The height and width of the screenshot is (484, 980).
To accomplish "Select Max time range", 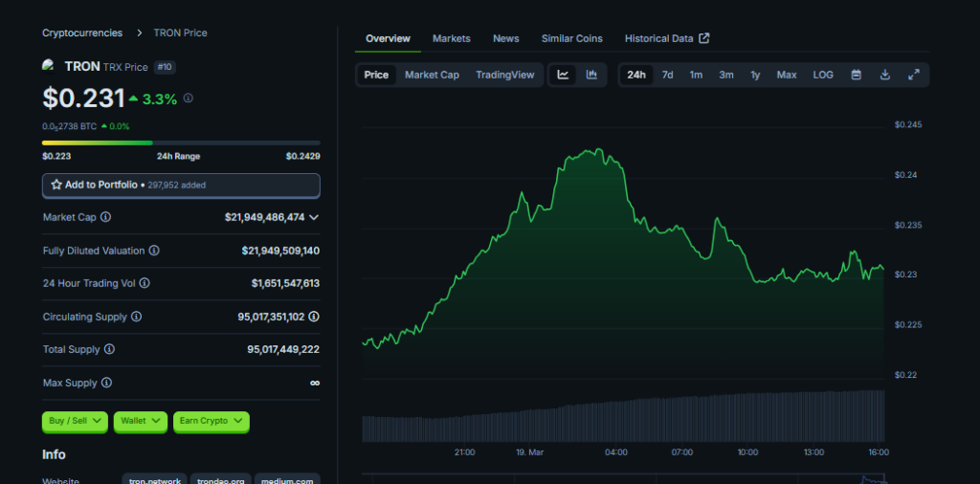I will (x=787, y=75).
